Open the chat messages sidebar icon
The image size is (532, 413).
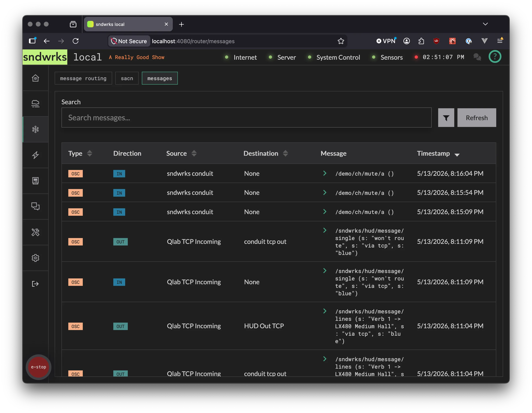tap(36, 206)
